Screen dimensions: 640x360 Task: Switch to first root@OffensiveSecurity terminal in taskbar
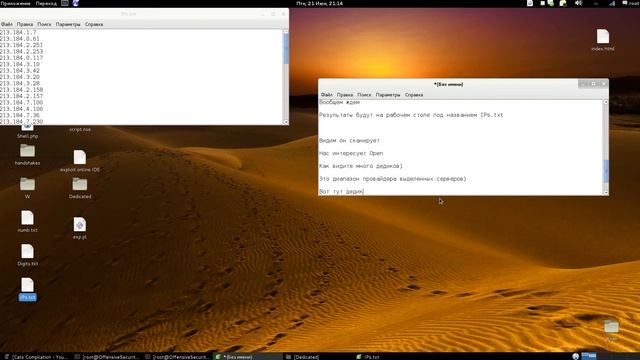point(108,357)
